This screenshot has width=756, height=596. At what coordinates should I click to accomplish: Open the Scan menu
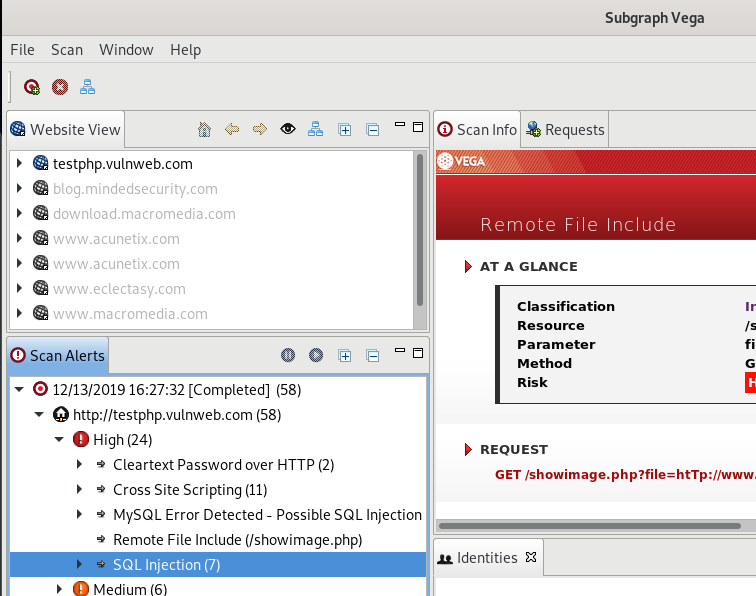[67, 50]
